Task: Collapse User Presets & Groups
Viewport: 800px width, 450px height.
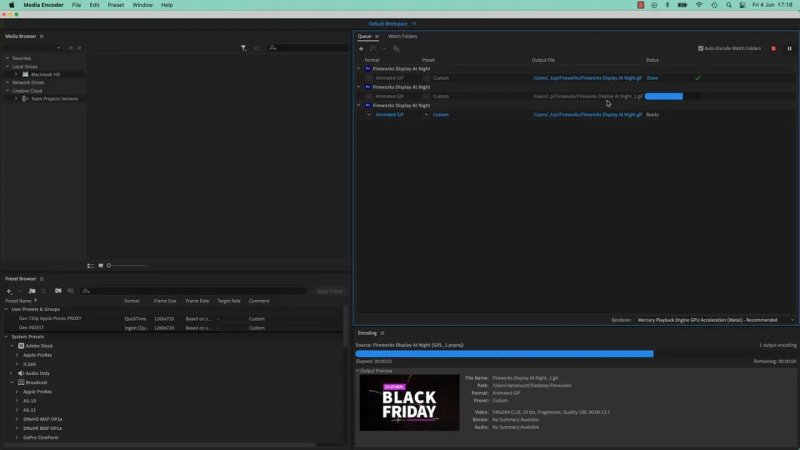Action: coord(7,309)
